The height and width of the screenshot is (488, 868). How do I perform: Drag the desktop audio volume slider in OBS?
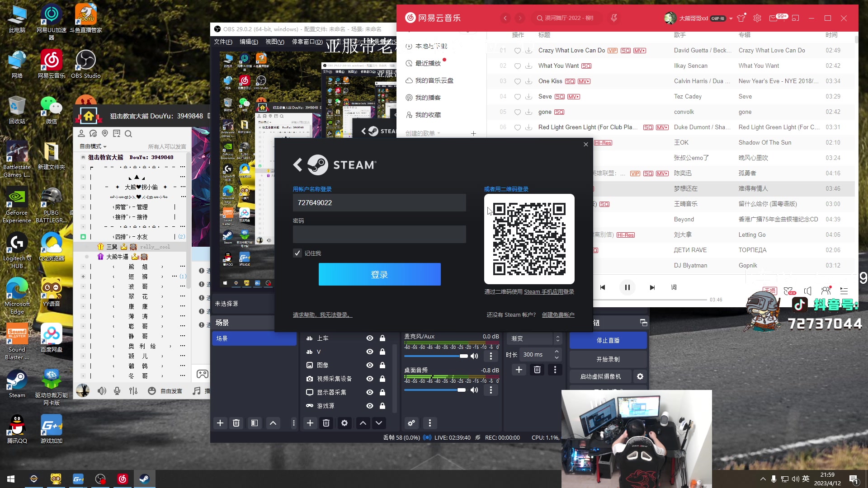[x=462, y=389]
